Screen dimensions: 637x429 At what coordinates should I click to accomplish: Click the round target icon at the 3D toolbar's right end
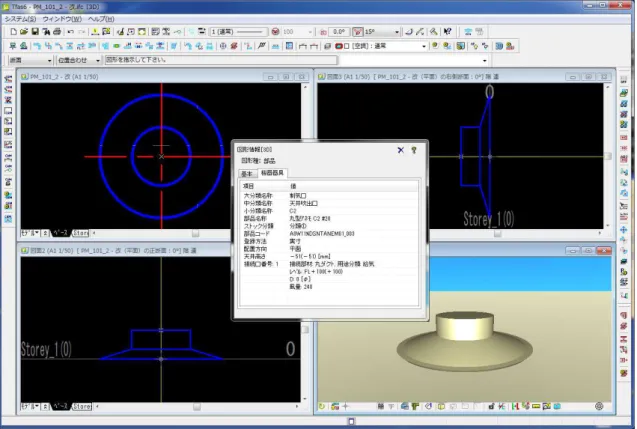599,406
